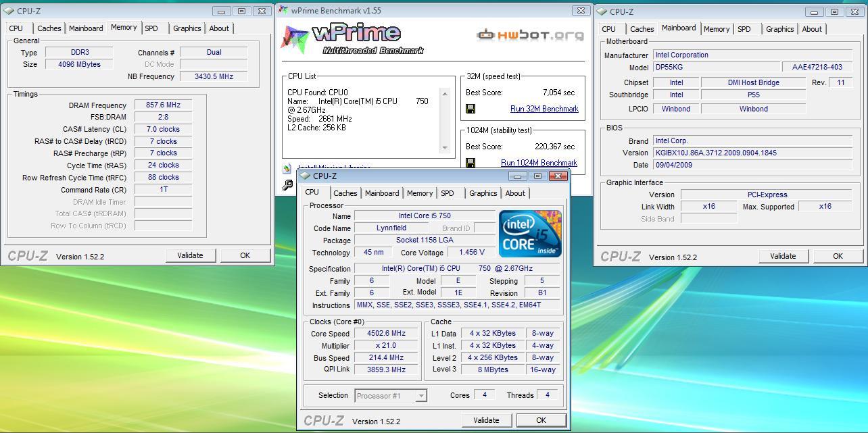Click the Intel Core i5 inside logo
The height and width of the screenshot is (433, 868).
click(530, 234)
